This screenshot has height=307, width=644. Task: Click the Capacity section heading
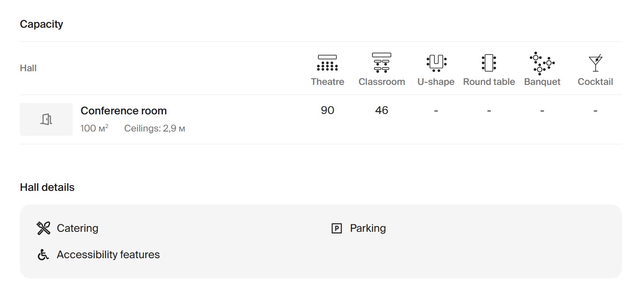click(41, 24)
